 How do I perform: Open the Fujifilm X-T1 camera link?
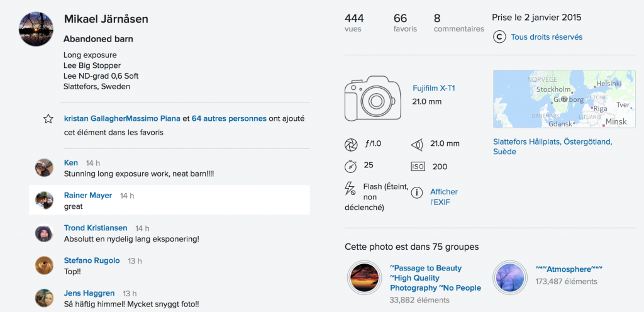pos(433,88)
